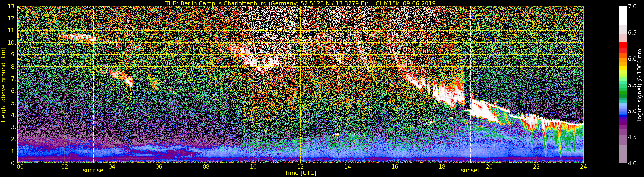Click the '6.' tick on the height axis
Image resolution: width=644 pixels, height=177 pixels.
[13, 91]
